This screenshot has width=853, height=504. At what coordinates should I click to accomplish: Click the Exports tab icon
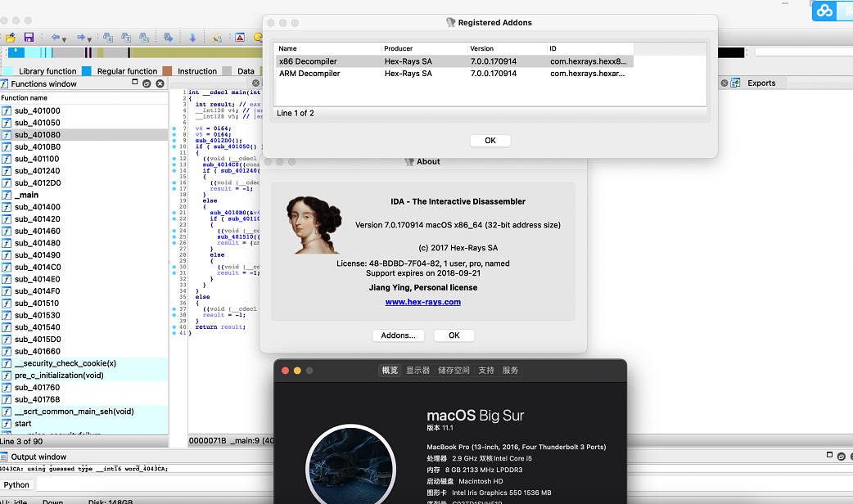[735, 83]
